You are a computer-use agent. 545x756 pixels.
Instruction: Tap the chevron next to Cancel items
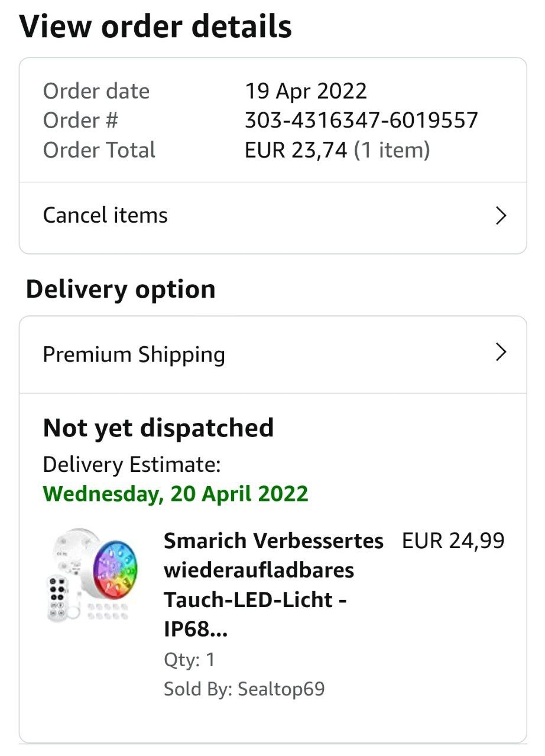pos(501,216)
